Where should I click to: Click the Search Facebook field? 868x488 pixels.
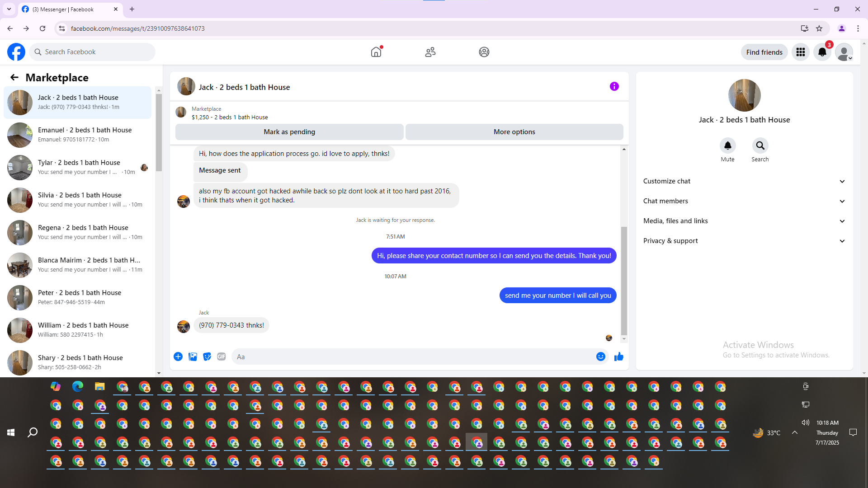[92, 52]
